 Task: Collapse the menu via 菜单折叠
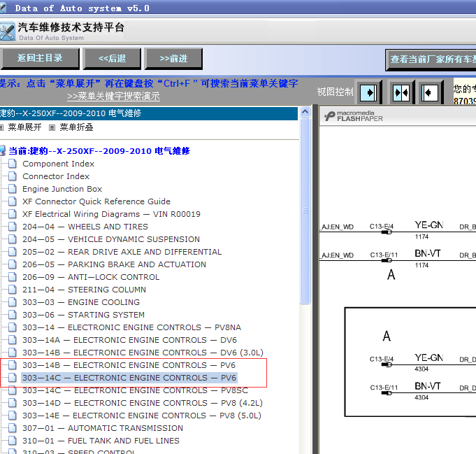(76, 127)
